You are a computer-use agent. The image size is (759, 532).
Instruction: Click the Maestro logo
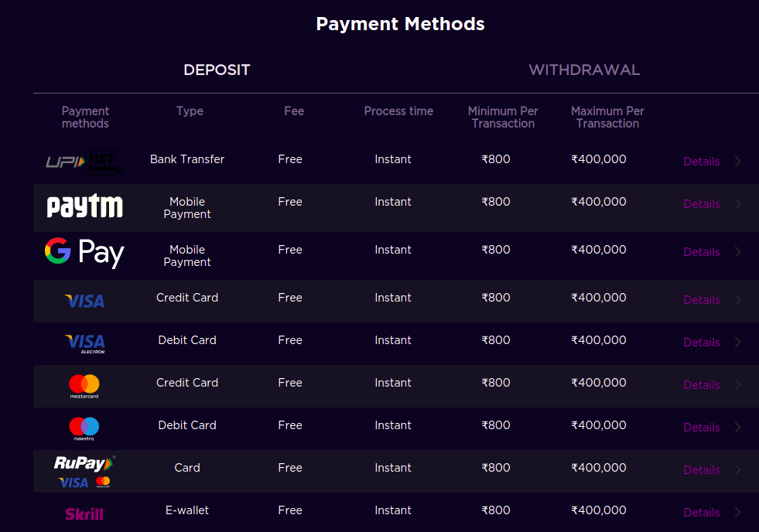pos(84,429)
